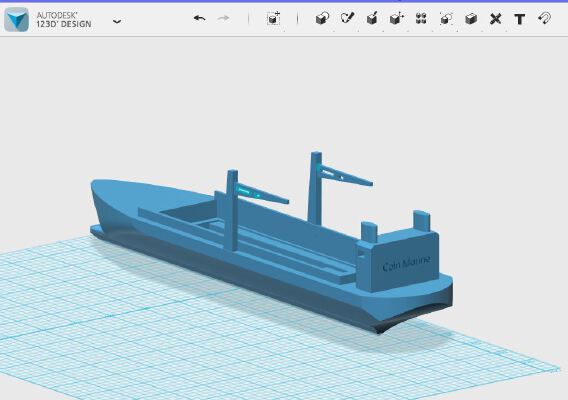Redo the last undone action

pyautogui.click(x=223, y=18)
